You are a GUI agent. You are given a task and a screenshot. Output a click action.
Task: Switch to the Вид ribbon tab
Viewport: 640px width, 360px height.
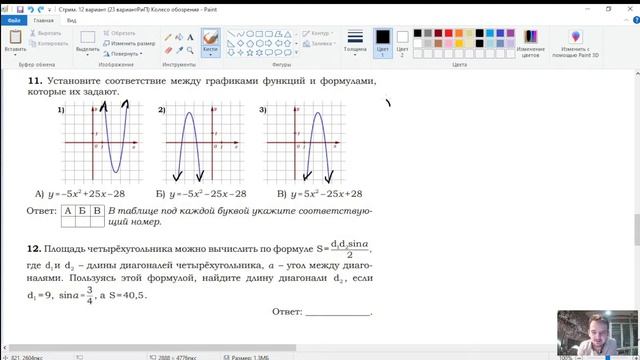pos(71,20)
